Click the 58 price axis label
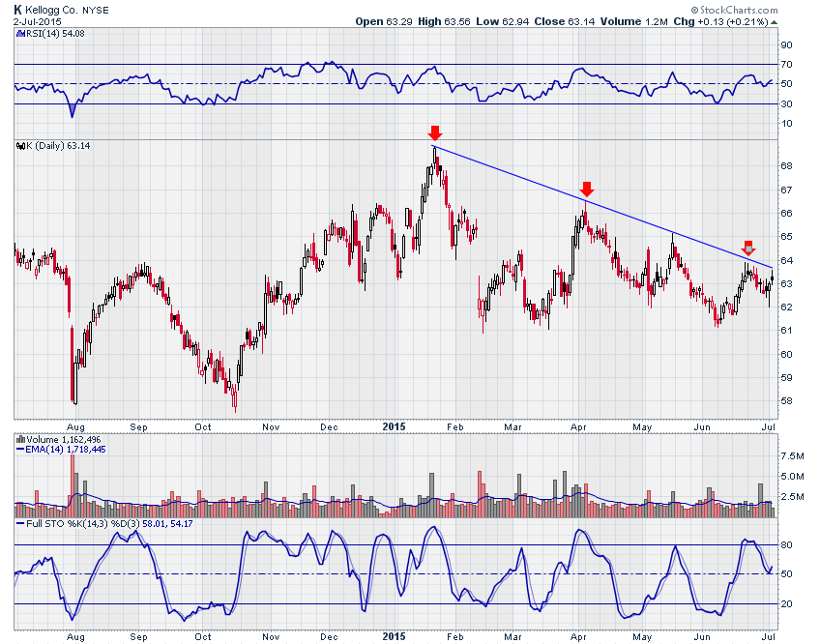The height and width of the screenshot is (644, 820). 786,401
